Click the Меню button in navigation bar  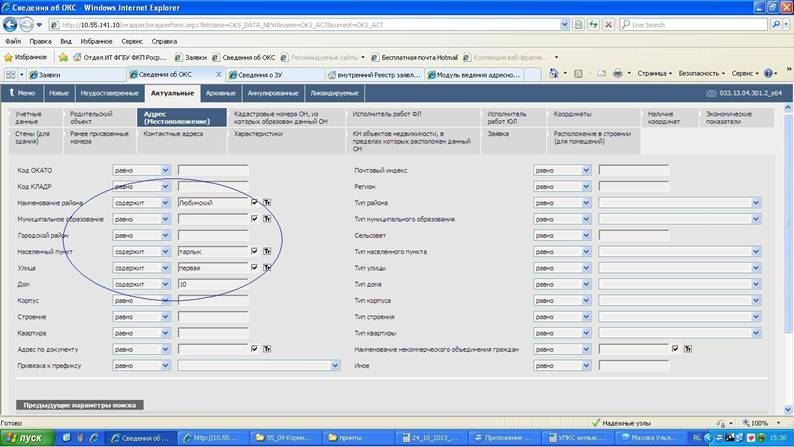22,93
